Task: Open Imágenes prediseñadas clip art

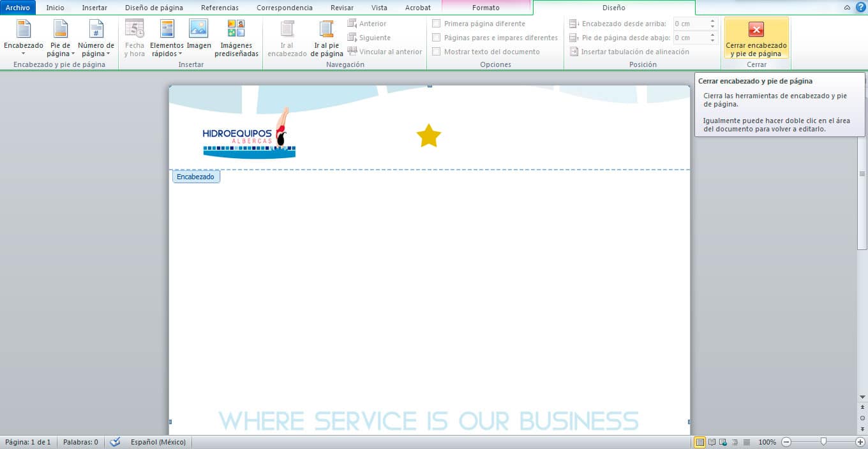Action: pyautogui.click(x=236, y=38)
